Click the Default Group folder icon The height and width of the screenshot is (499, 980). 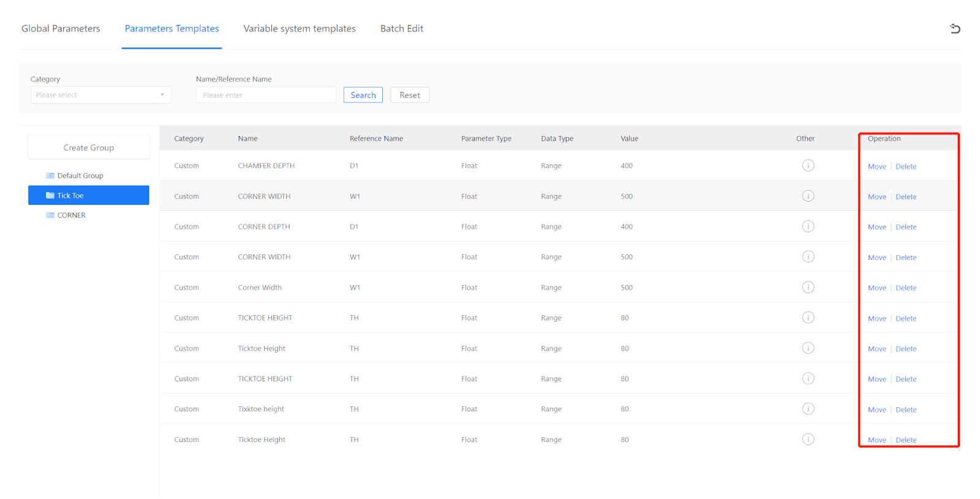[50, 176]
